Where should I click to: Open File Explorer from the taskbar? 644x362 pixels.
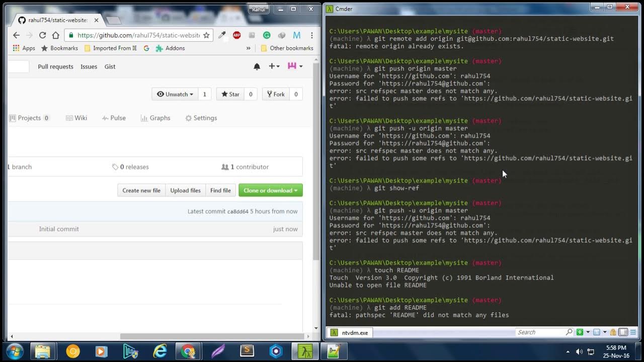click(43, 351)
